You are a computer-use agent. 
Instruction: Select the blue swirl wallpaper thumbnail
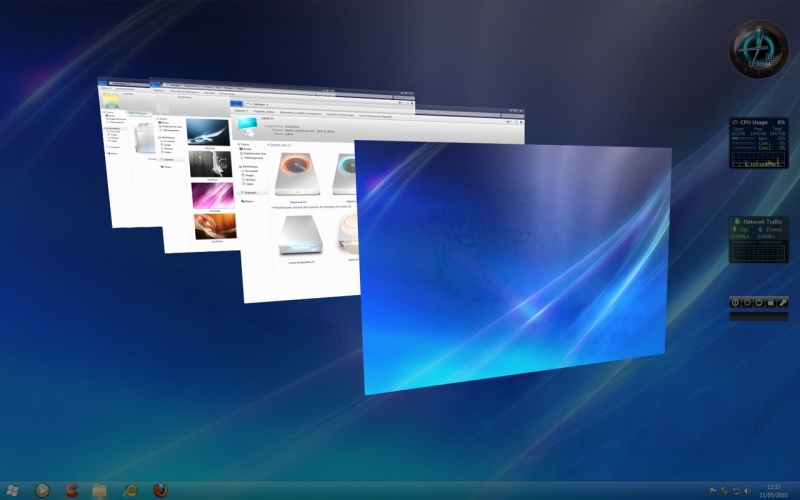click(x=208, y=132)
